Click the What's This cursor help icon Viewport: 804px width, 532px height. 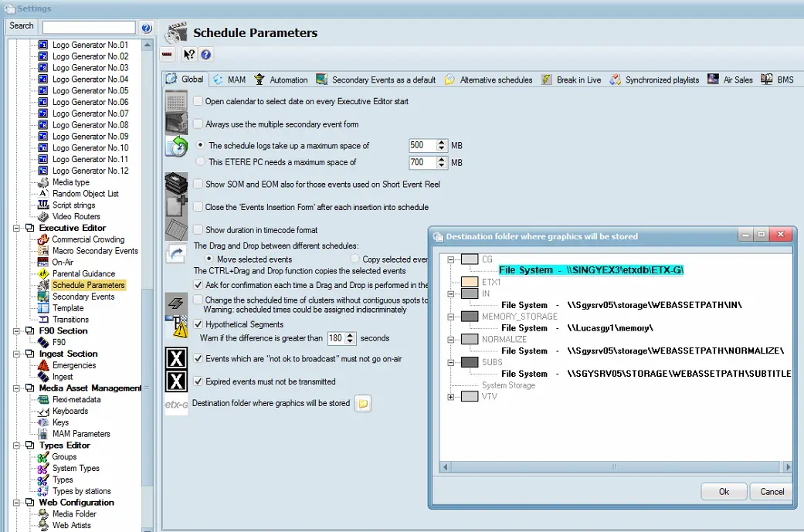point(188,55)
